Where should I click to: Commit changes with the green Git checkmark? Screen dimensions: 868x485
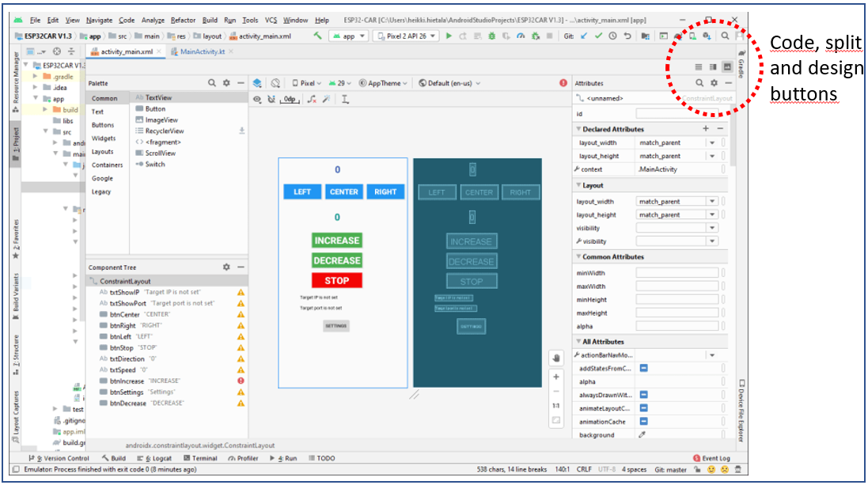[x=598, y=36]
